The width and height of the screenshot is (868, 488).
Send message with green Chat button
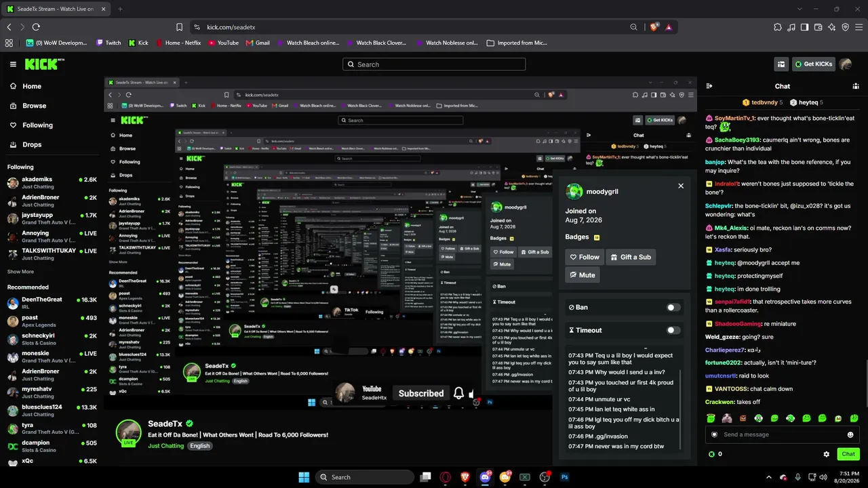(848, 454)
